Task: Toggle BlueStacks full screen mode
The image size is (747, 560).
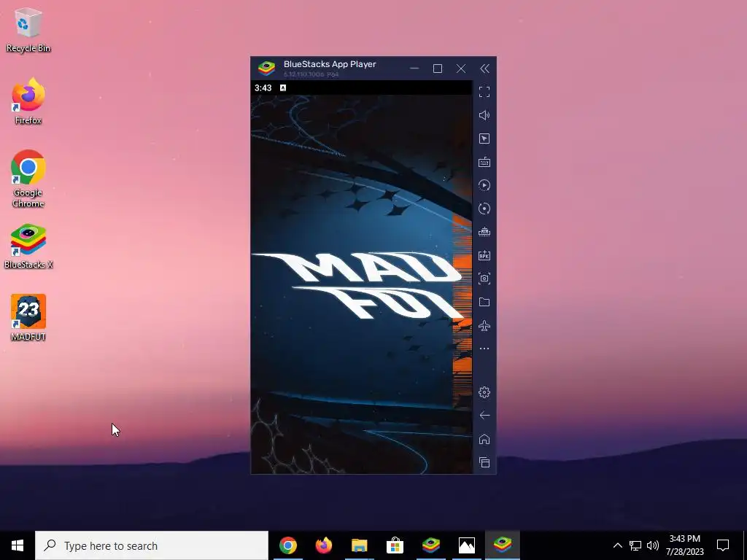Action: pos(484,92)
